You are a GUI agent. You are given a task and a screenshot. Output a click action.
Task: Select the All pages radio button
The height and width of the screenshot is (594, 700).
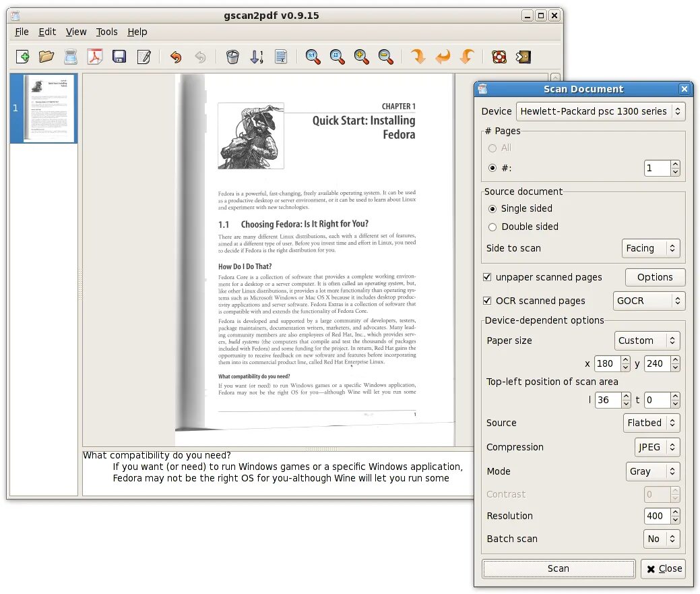pos(492,148)
